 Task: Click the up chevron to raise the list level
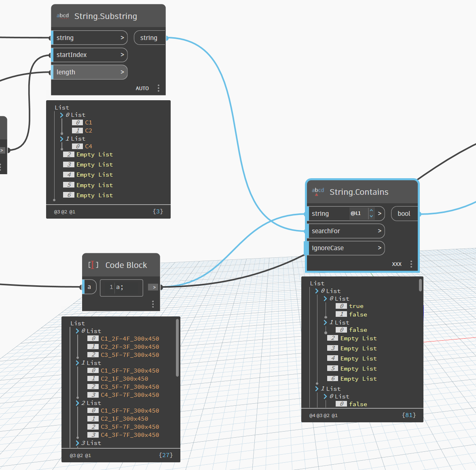tap(371, 211)
